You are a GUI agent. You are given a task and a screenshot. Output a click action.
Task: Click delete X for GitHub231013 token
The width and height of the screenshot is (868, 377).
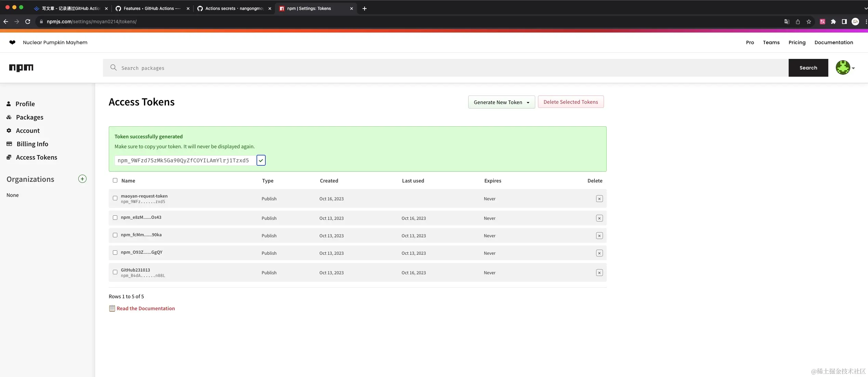pyautogui.click(x=599, y=273)
